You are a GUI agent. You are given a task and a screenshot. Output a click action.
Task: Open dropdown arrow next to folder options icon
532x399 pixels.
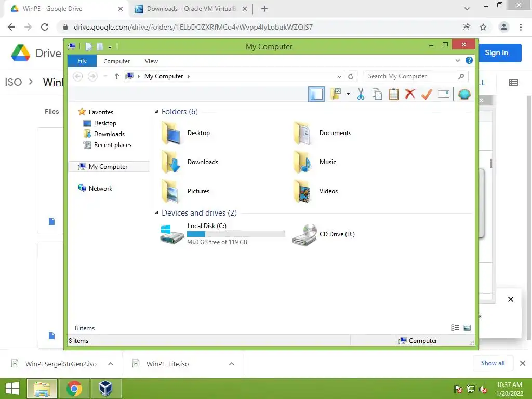click(x=348, y=94)
